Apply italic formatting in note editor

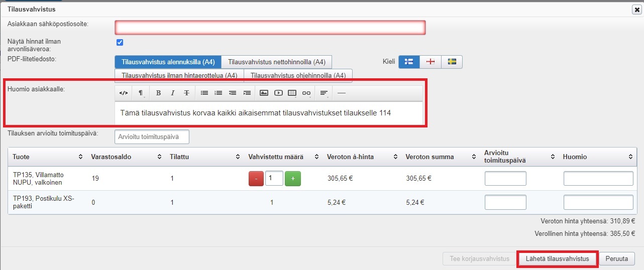[172, 93]
